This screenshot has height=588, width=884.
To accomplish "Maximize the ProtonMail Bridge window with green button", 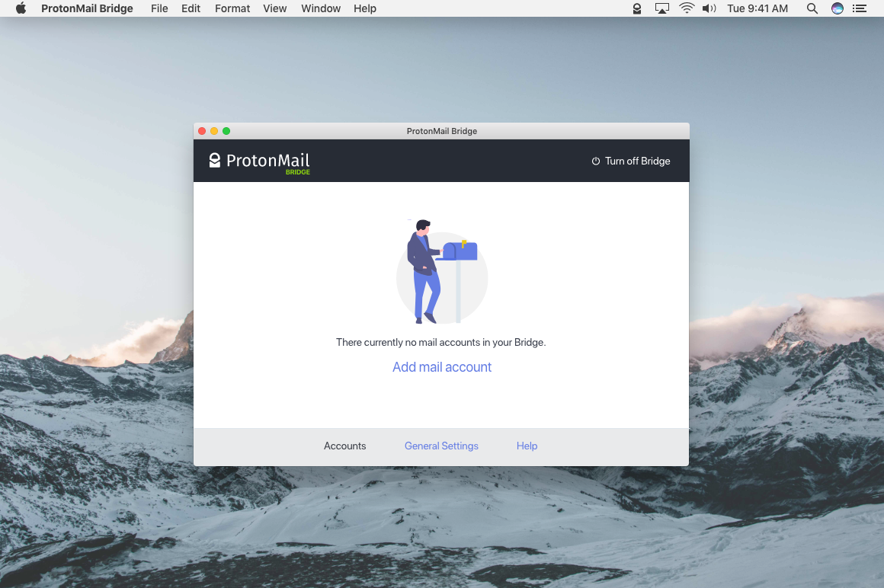I will point(226,131).
